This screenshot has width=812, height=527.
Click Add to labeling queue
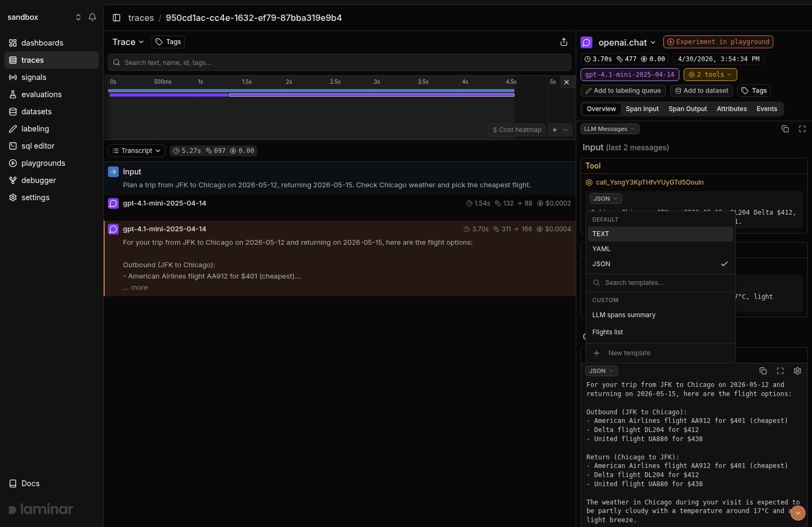[623, 91]
